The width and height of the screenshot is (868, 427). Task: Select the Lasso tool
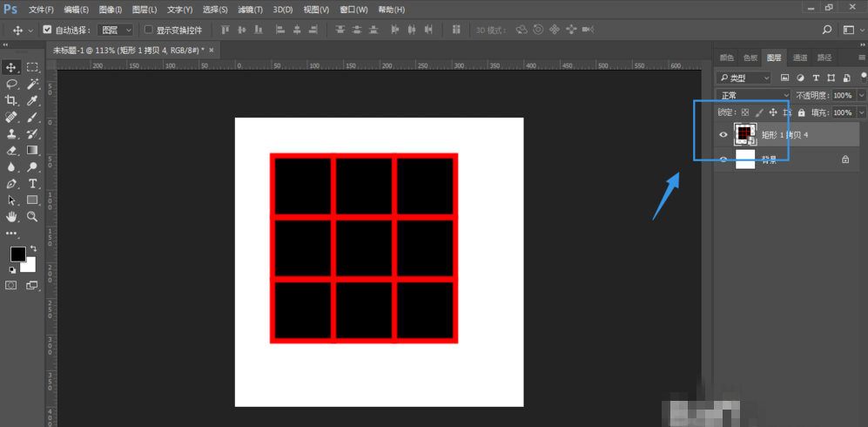(x=12, y=84)
